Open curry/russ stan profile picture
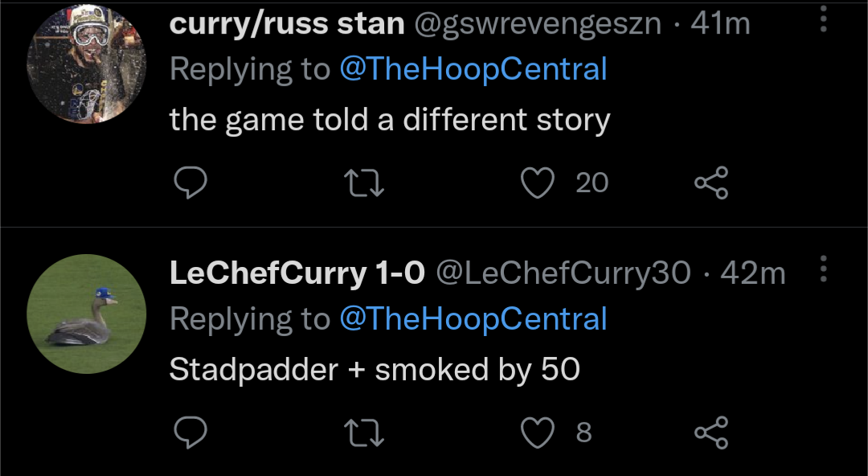 (86, 64)
